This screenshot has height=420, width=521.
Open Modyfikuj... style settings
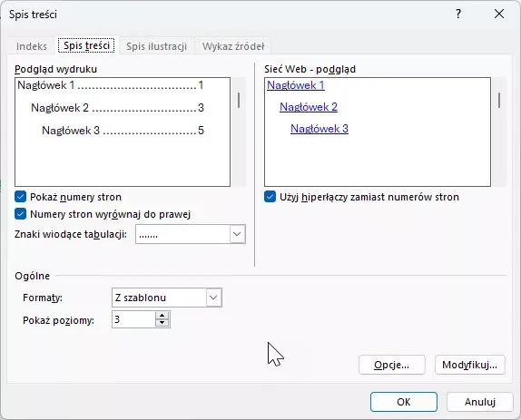point(470,365)
